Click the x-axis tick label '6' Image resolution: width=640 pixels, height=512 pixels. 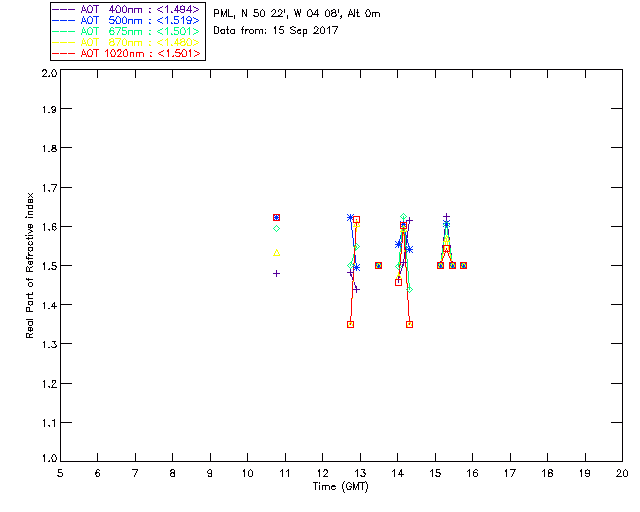(x=98, y=473)
